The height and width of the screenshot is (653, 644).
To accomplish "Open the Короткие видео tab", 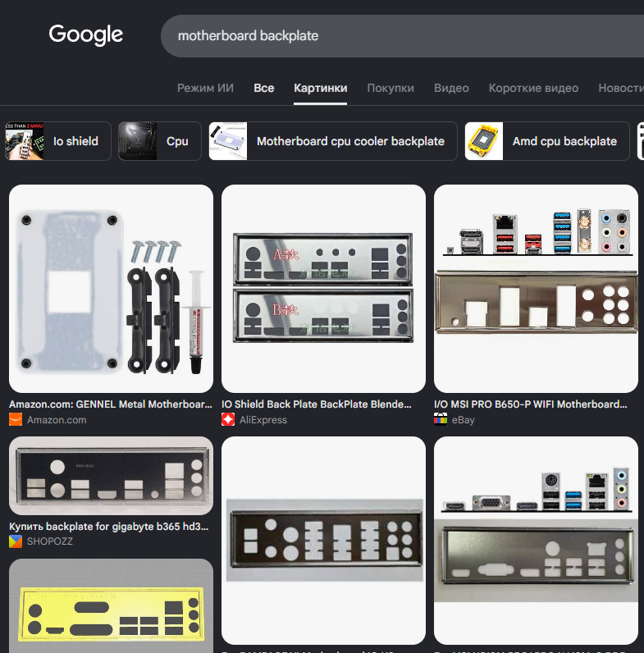I will coord(533,88).
